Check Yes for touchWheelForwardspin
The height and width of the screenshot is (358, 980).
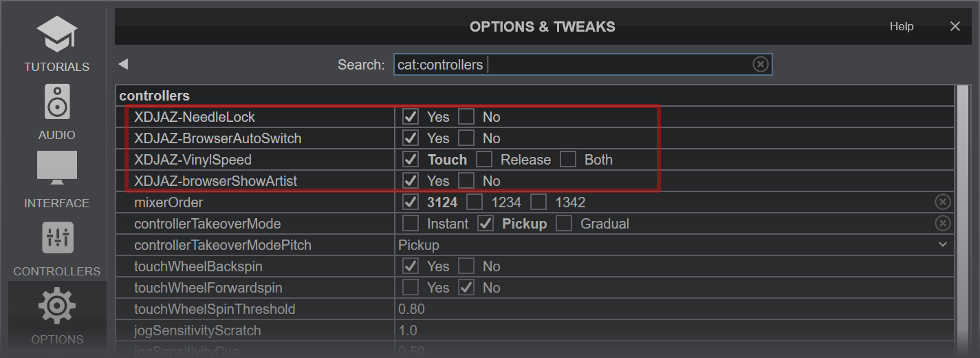(411, 288)
